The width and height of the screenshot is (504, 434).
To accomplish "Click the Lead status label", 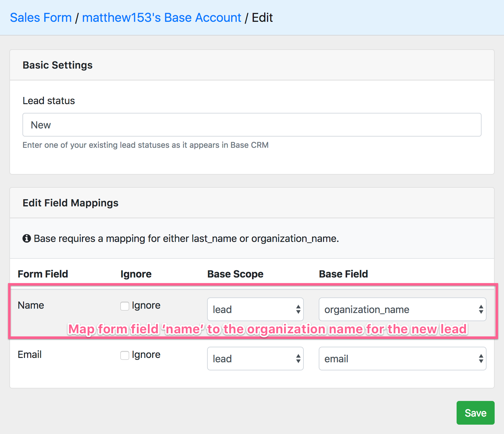I will click(x=49, y=101).
